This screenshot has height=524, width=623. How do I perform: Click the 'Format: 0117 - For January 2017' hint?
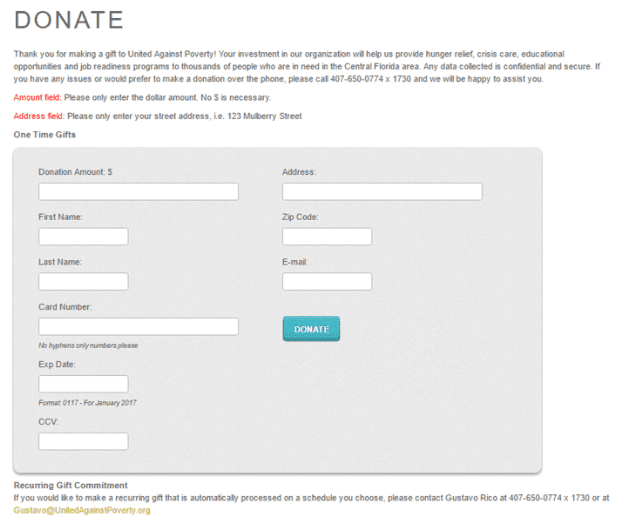(x=87, y=402)
